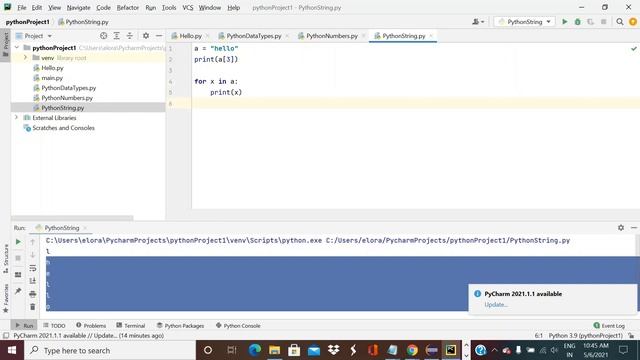Rerun PythonString in Run panel

[18, 242]
